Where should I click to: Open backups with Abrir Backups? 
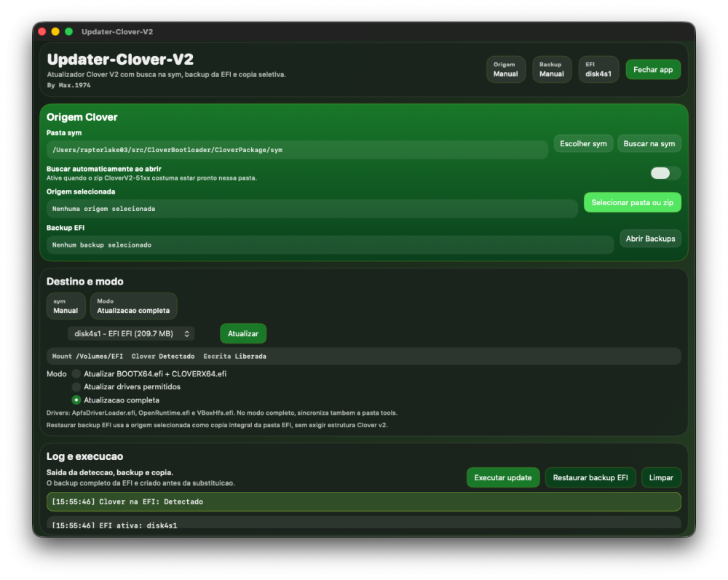[650, 239]
